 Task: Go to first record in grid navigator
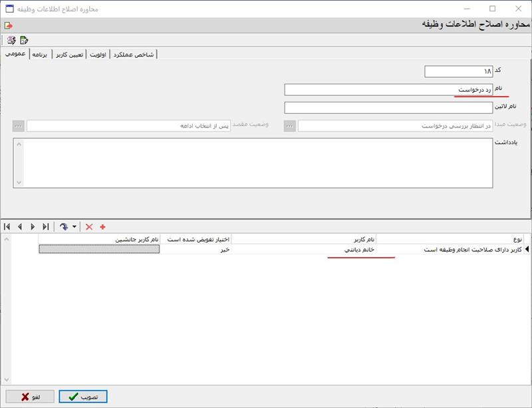[7, 227]
